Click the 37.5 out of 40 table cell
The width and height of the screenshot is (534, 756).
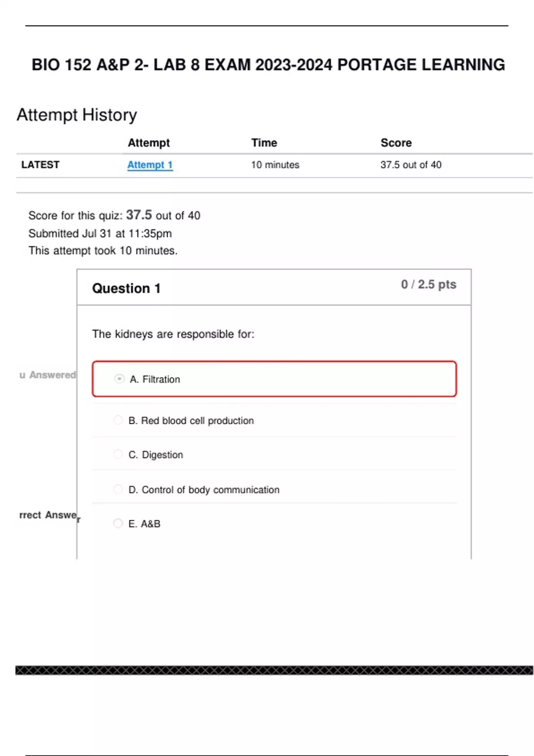click(x=410, y=165)
